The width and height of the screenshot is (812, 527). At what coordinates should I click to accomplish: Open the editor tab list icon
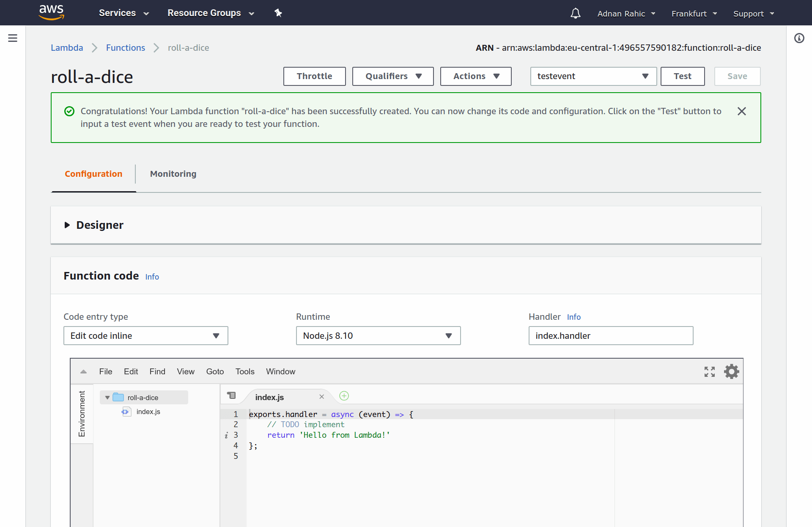[x=232, y=395]
